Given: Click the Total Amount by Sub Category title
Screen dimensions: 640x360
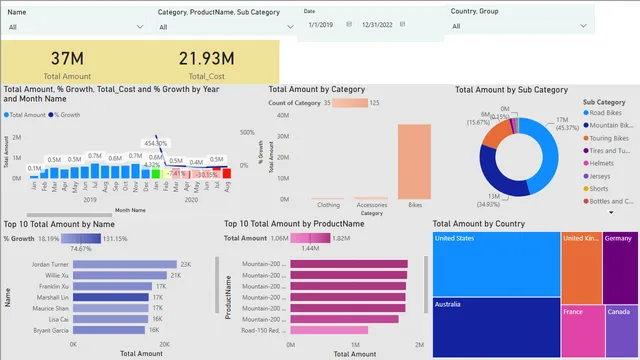Looking at the screenshot, I should tap(511, 90).
